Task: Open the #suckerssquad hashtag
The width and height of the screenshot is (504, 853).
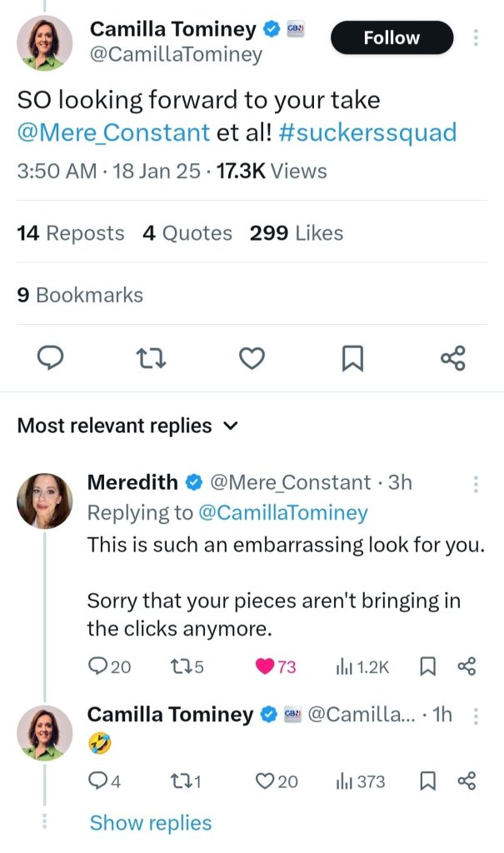Action: 367,132
